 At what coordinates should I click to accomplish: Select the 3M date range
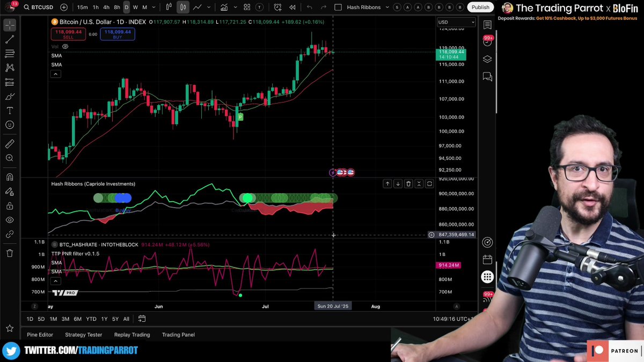click(x=65, y=319)
